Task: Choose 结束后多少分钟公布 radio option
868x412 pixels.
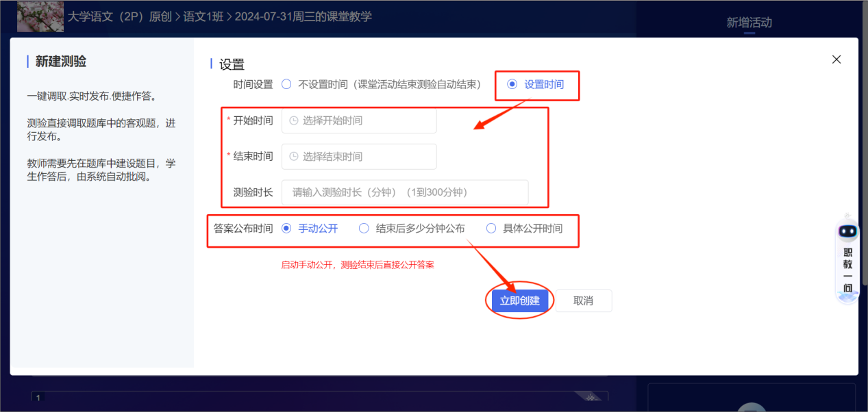Action: 364,229
